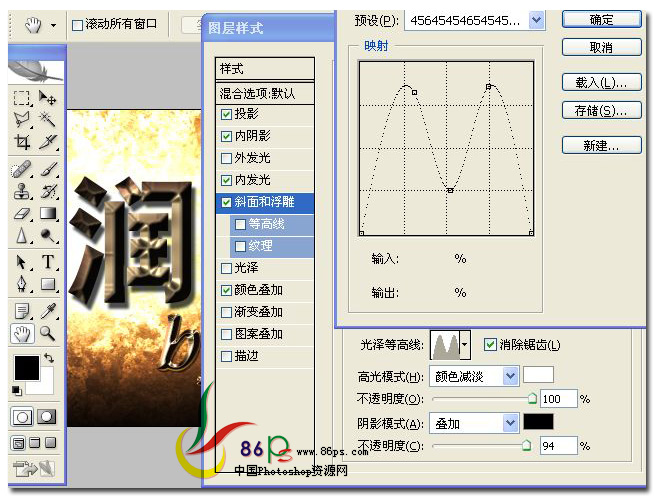660x500 pixels.
Task: Select the Polygonal Lasso tool
Action: tap(21, 120)
